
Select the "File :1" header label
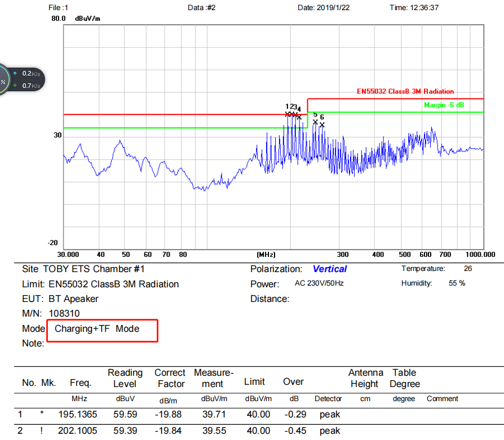[58, 8]
